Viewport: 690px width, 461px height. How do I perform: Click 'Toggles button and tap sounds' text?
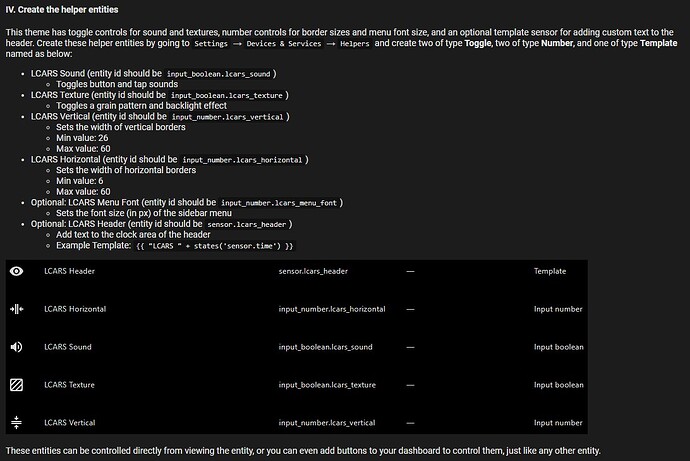(117, 84)
